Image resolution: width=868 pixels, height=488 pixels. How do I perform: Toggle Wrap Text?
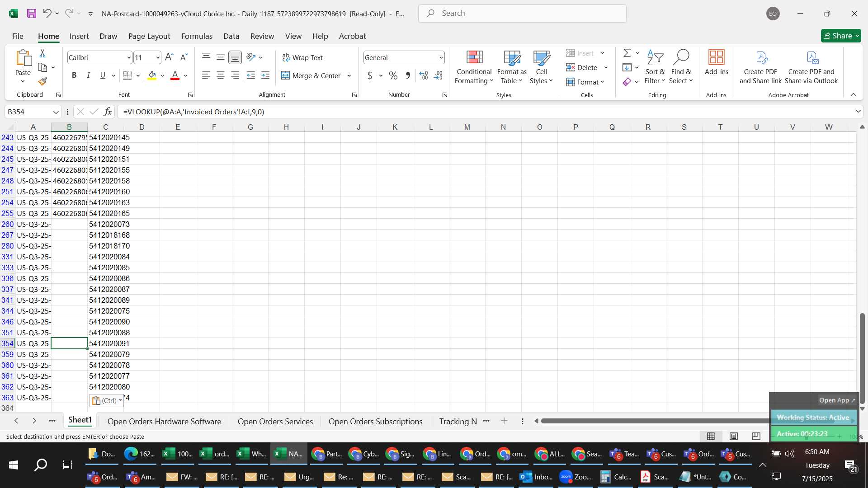point(302,57)
